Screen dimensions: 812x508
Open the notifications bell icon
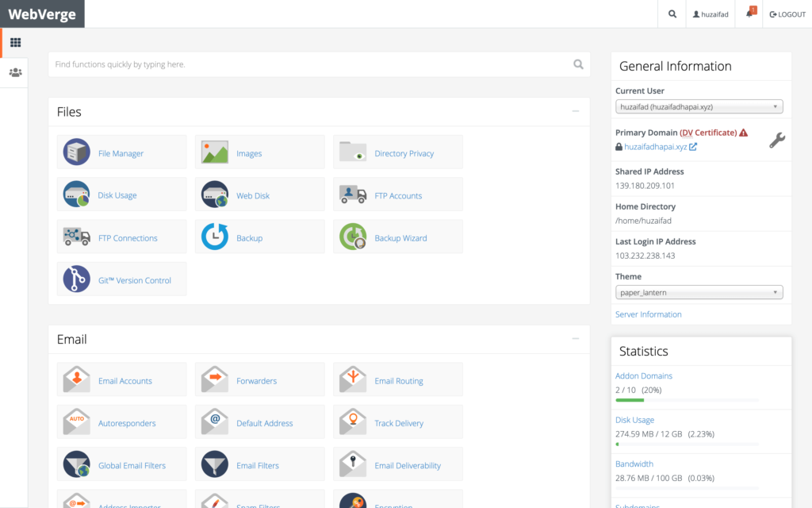click(749, 14)
